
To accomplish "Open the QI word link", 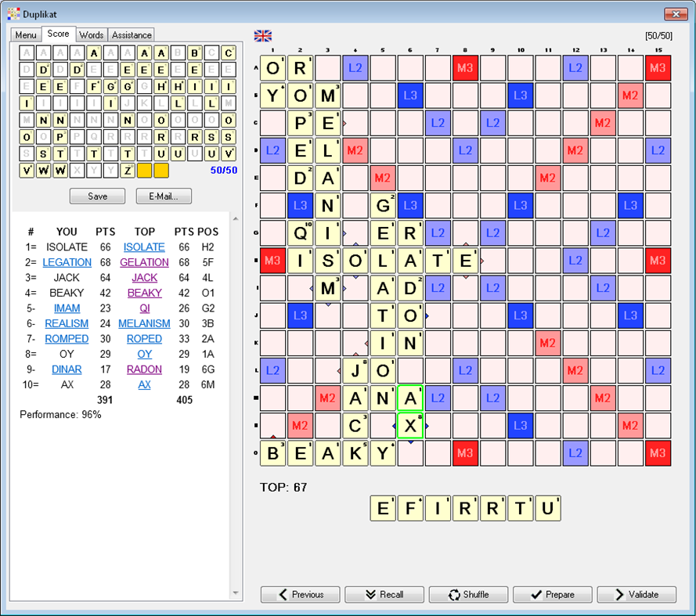I will pyautogui.click(x=144, y=308).
